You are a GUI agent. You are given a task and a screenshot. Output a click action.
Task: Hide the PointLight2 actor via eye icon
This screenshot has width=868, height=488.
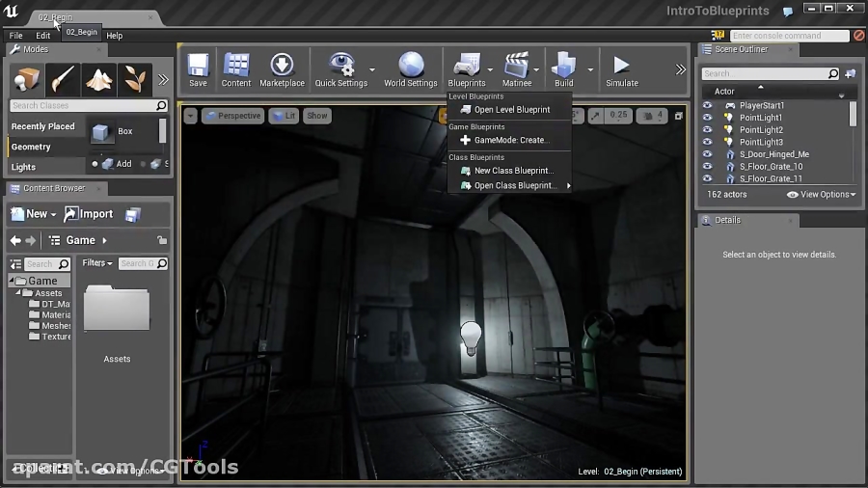(708, 130)
